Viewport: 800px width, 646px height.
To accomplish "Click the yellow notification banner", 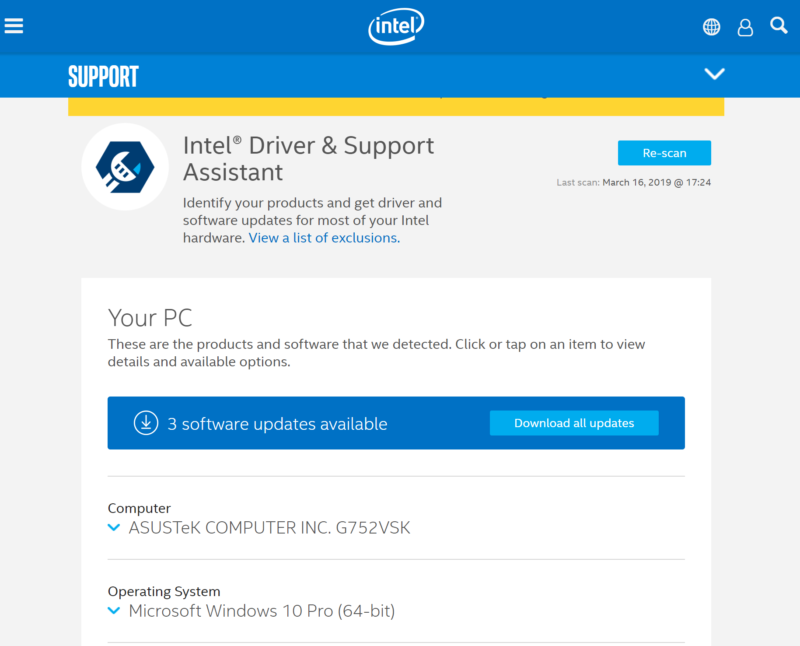I will coord(396,105).
